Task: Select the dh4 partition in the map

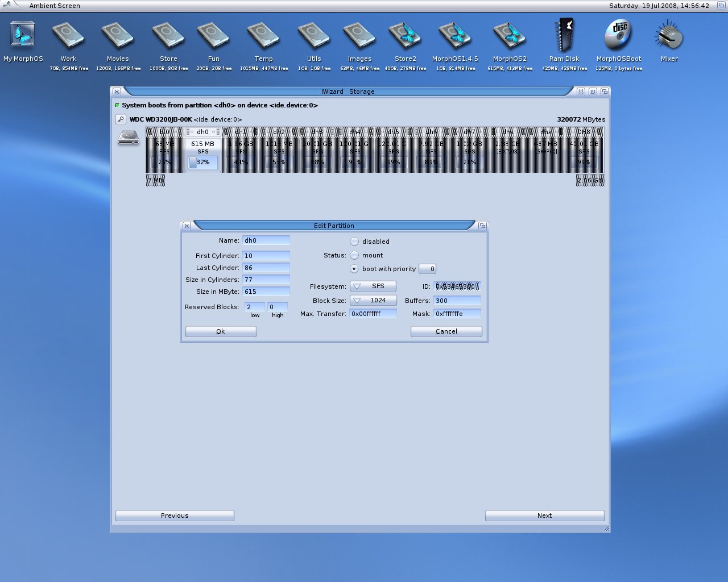Action: point(355,151)
